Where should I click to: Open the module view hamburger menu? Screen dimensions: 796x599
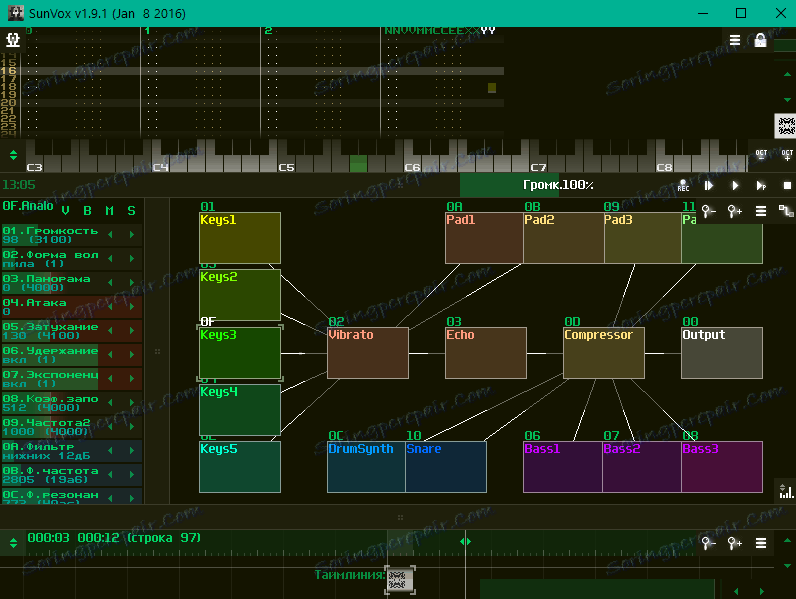click(x=760, y=211)
